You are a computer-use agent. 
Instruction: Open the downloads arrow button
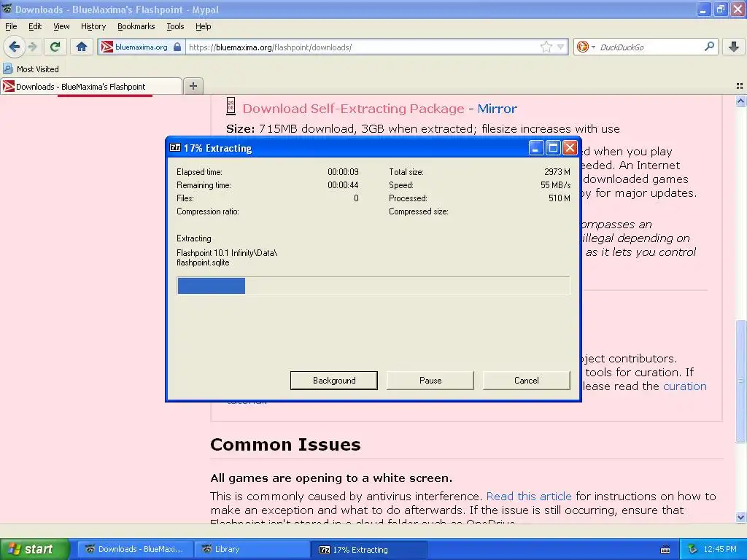tap(734, 47)
